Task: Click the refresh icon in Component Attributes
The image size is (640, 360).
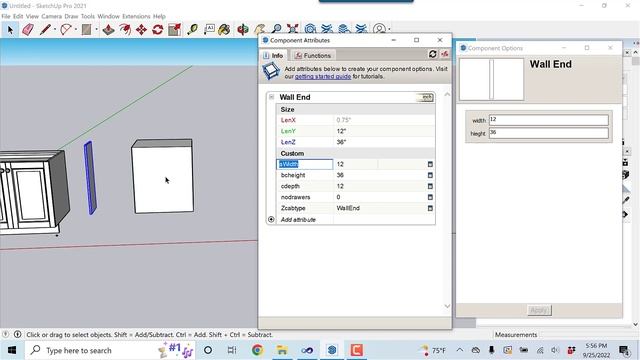Action: coord(433,54)
